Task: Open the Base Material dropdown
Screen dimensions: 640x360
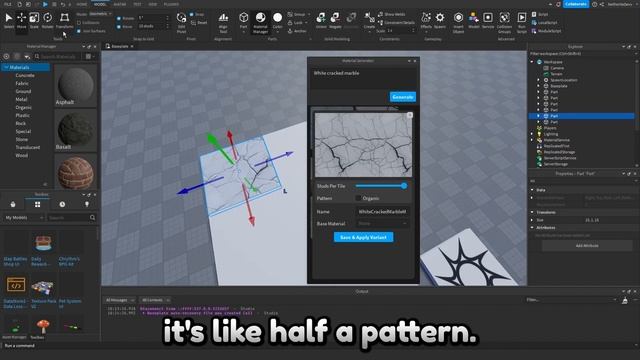Action: click(x=382, y=223)
